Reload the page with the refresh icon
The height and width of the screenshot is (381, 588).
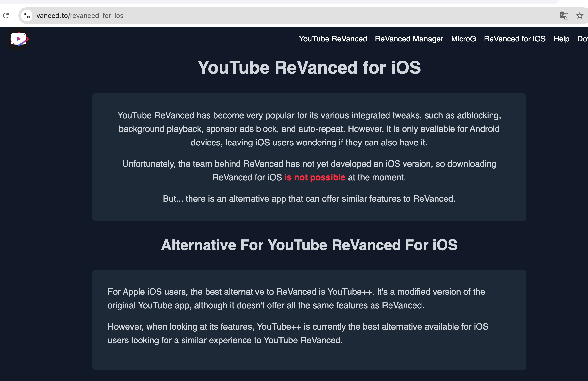[x=6, y=16]
